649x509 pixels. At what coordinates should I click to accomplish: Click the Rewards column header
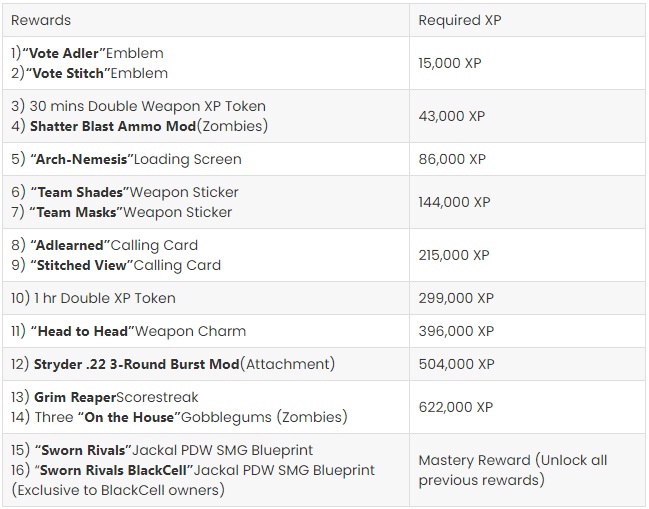click(41, 20)
